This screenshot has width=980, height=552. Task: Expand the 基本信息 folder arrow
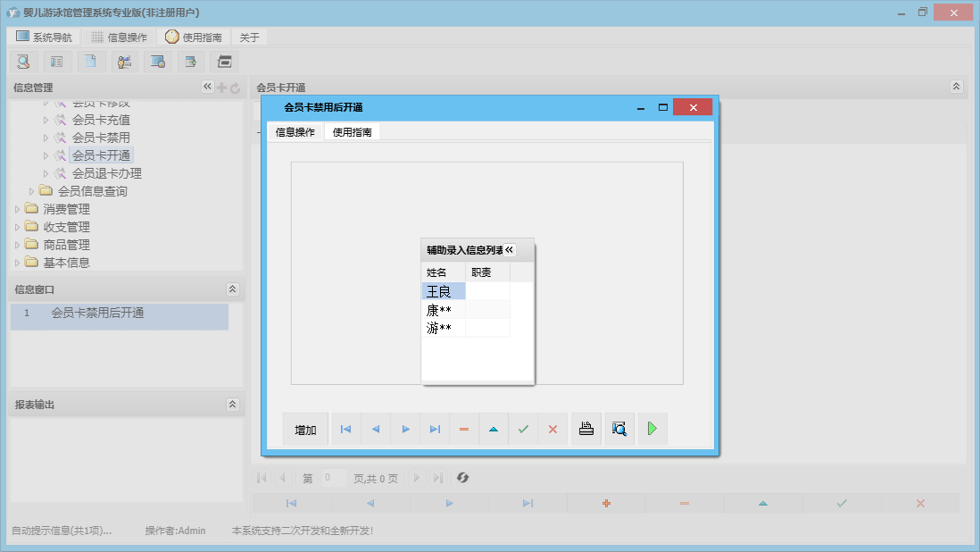coord(18,263)
